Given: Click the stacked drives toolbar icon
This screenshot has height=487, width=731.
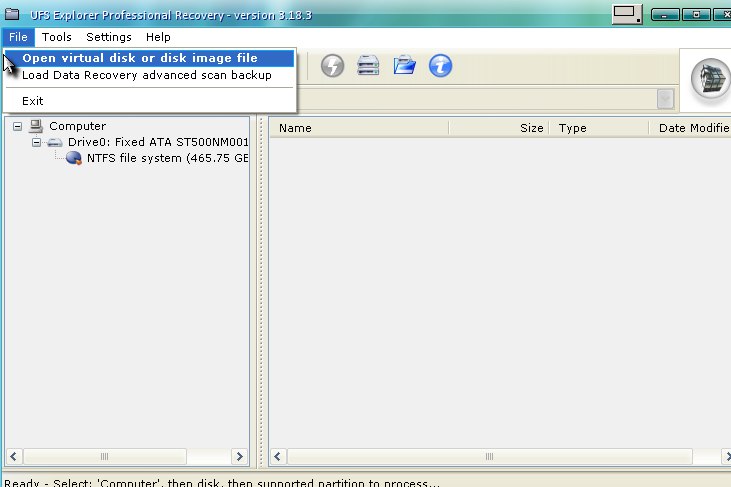Looking at the screenshot, I should [x=368, y=65].
